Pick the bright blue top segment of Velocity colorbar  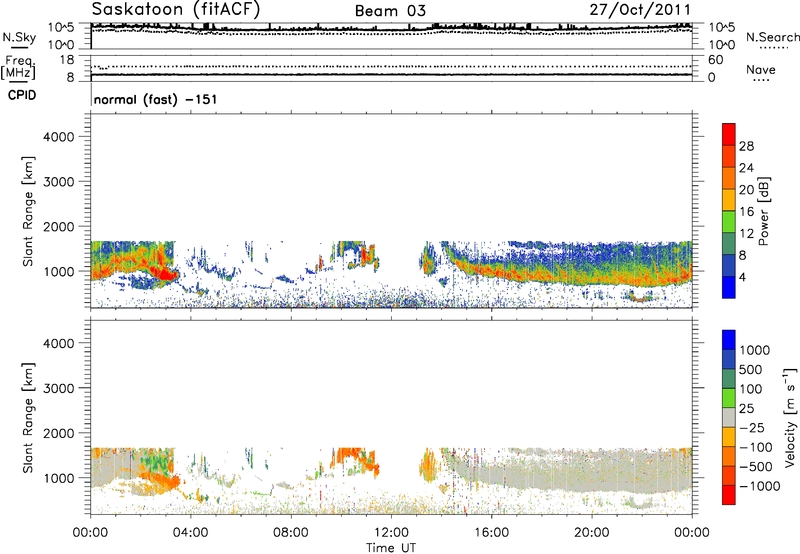[x=729, y=340]
